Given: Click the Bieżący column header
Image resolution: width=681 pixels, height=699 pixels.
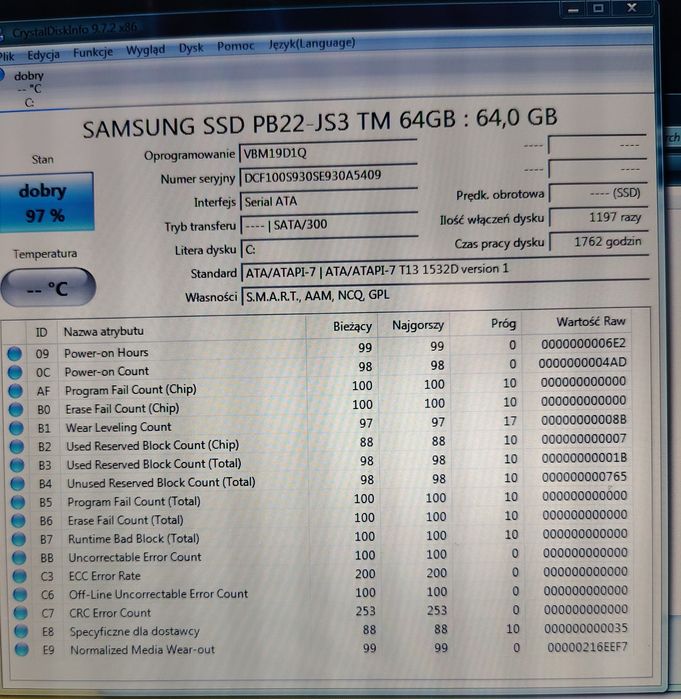Looking at the screenshot, I should (x=342, y=327).
